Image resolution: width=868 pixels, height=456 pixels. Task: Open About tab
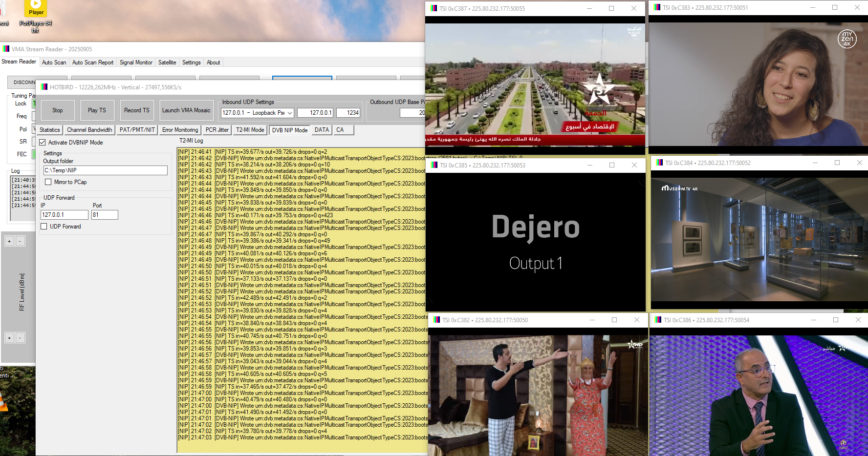pyautogui.click(x=213, y=62)
